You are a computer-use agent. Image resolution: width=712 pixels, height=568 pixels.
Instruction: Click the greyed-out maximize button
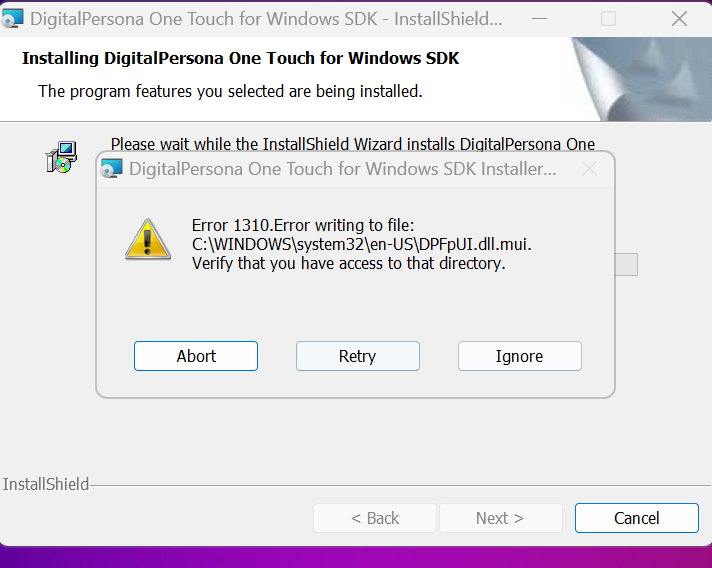pos(608,19)
